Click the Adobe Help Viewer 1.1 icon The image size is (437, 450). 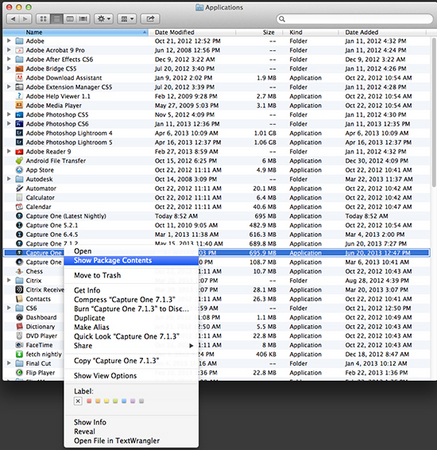point(19,96)
